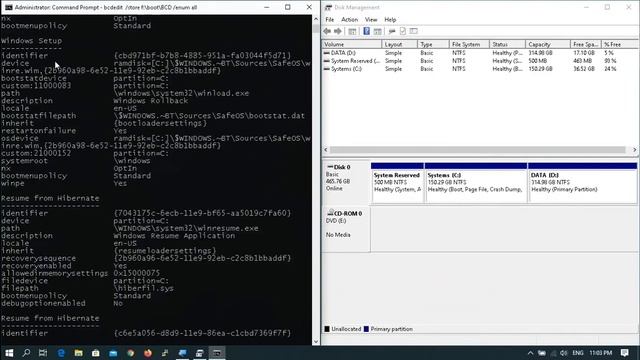
Task: Select the System Reserved volume row
Action: [480, 61]
